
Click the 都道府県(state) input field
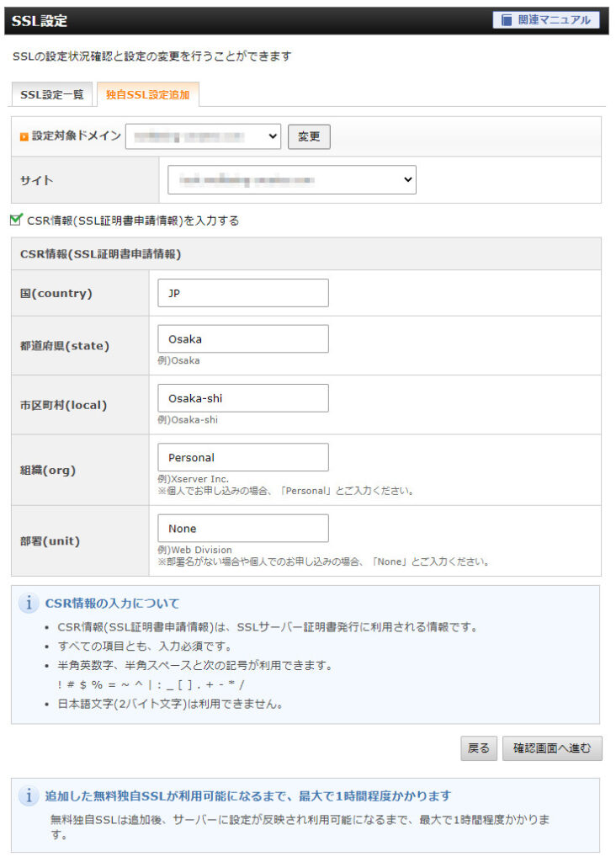point(243,338)
